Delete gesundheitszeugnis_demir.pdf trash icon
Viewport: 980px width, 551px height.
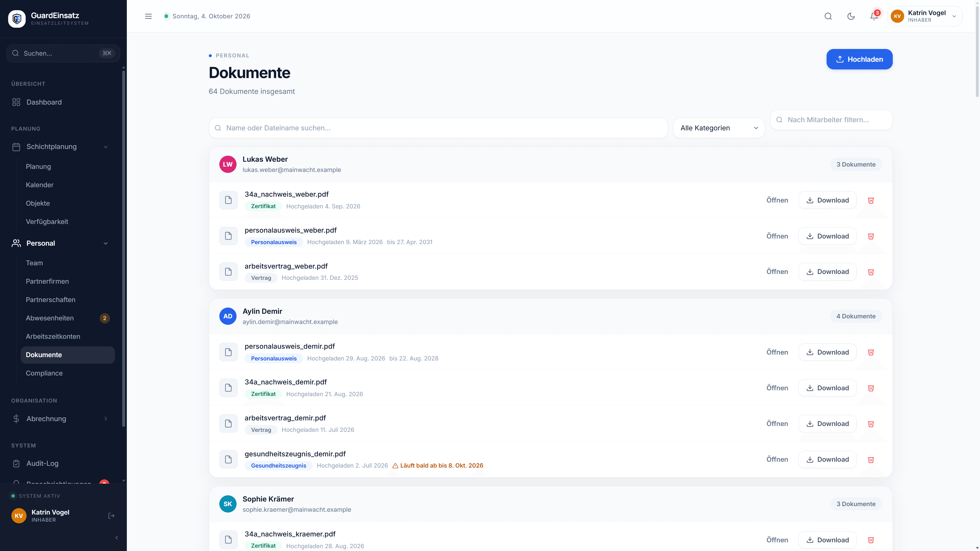(x=871, y=460)
